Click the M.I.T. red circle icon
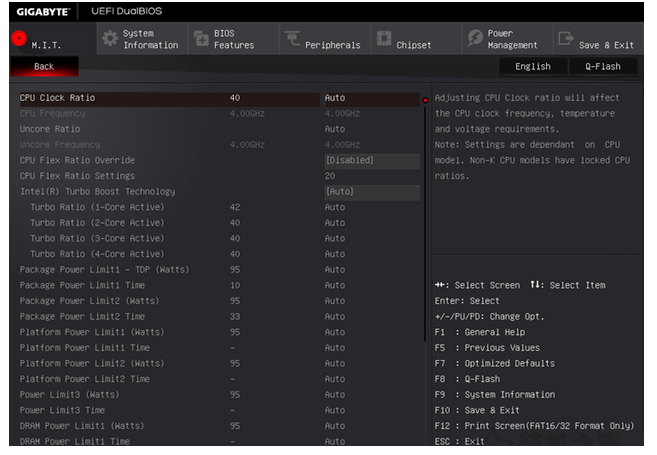 (x=19, y=38)
